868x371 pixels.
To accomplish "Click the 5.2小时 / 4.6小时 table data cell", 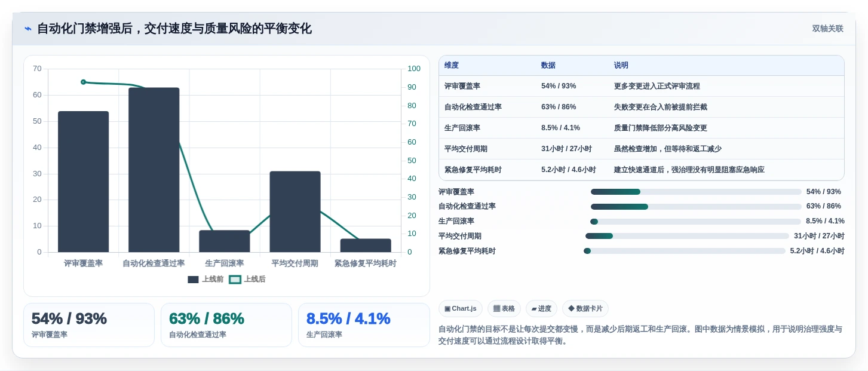I will pyautogui.click(x=572, y=170).
